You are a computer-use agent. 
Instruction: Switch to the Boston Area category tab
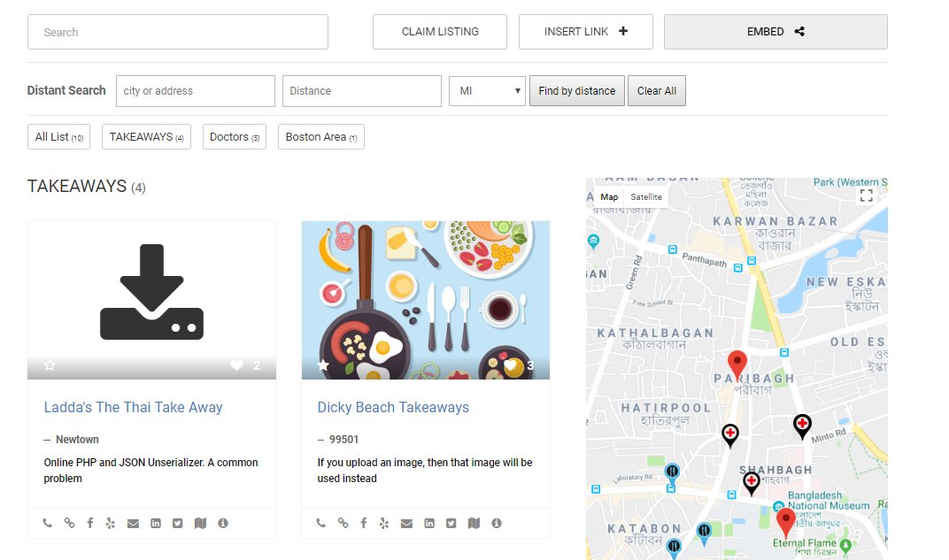click(x=321, y=136)
